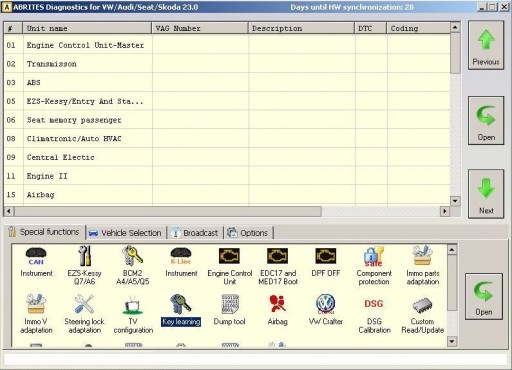Open the Broadcast tab

click(x=195, y=233)
